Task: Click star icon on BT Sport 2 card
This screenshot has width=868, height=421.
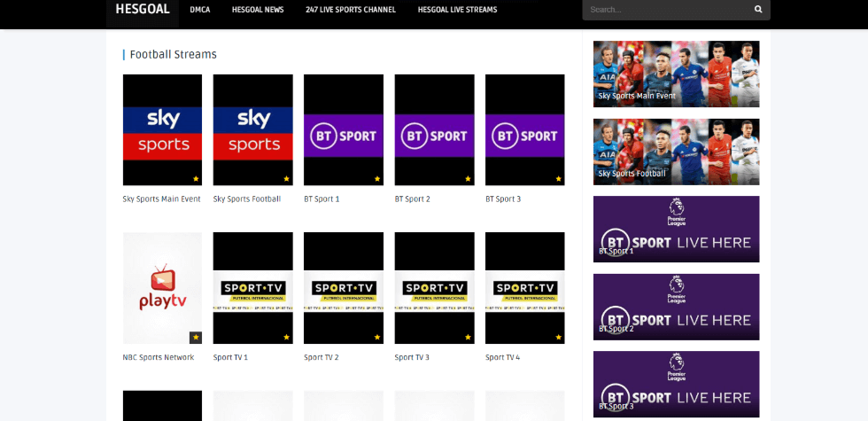Action: (468, 179)
